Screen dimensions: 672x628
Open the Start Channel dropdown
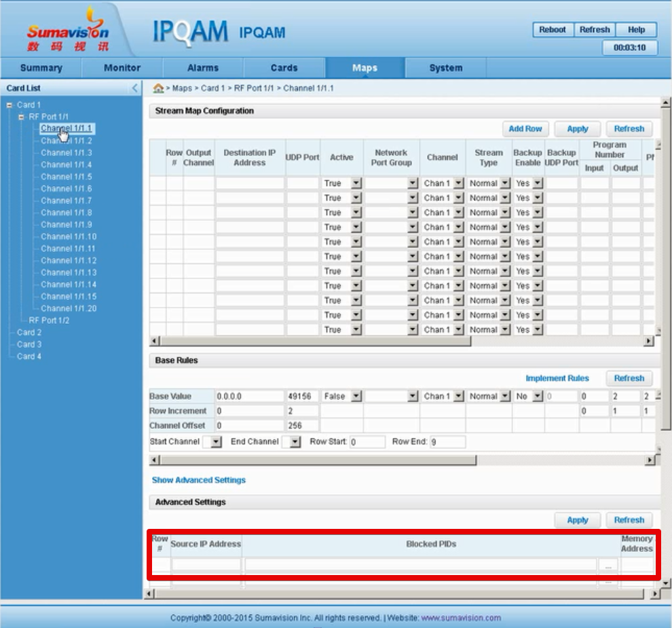(x=215, y=442)
